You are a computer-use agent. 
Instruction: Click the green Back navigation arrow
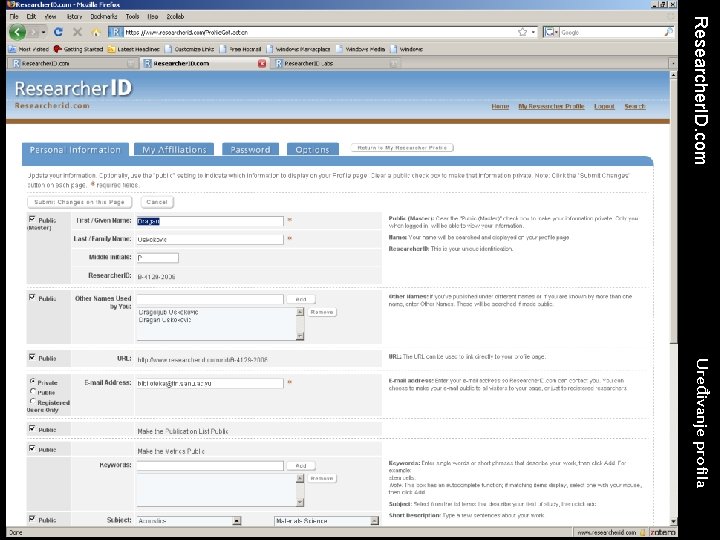17,32
